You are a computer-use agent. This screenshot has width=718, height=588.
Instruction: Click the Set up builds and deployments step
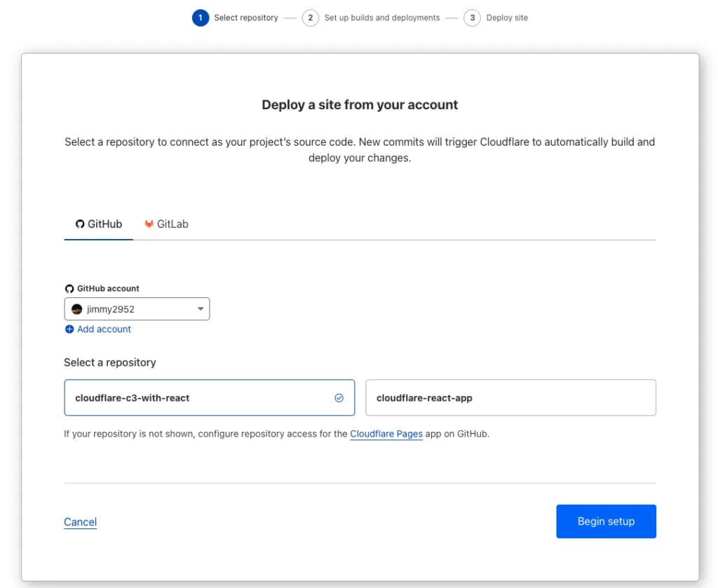381,18
